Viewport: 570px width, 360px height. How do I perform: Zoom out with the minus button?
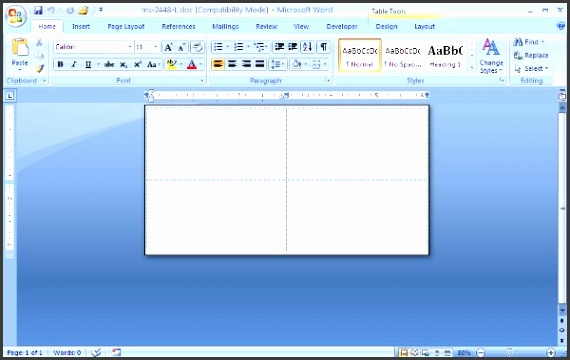pos(481,352)
